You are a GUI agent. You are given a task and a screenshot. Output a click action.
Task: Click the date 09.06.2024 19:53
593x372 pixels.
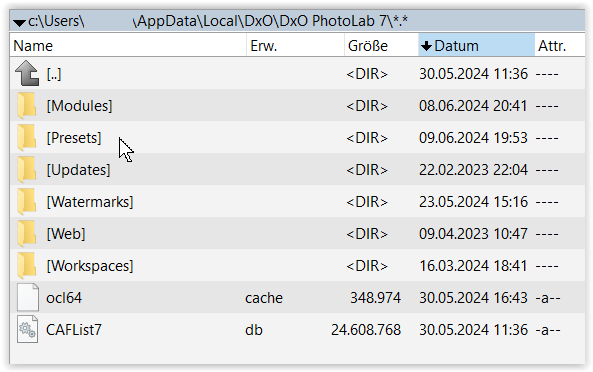[473, 138]
